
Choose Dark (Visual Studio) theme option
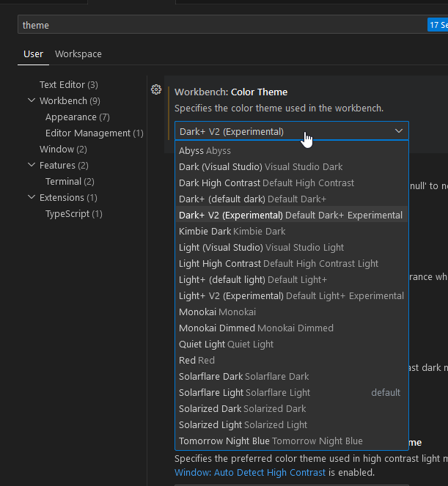coord(292,166)
